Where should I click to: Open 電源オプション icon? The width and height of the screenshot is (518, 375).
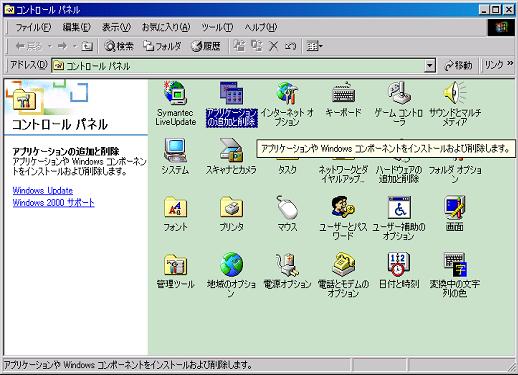click(287, 265)
